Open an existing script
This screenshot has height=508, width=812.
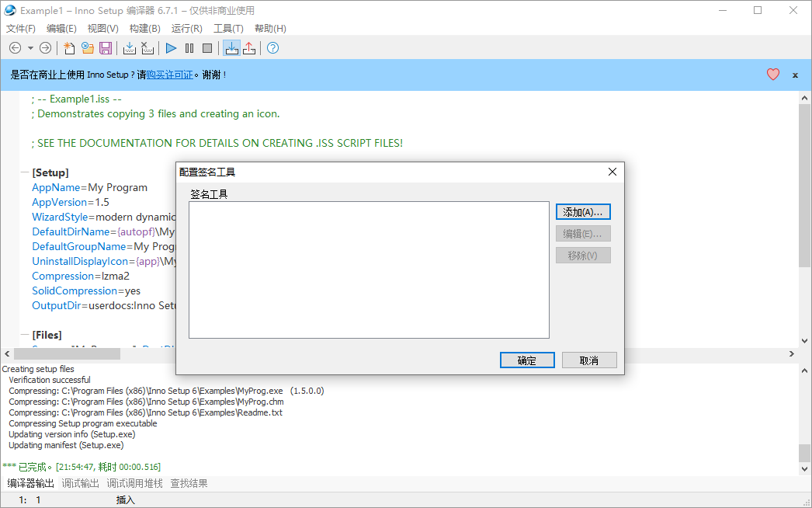point(87,47)
